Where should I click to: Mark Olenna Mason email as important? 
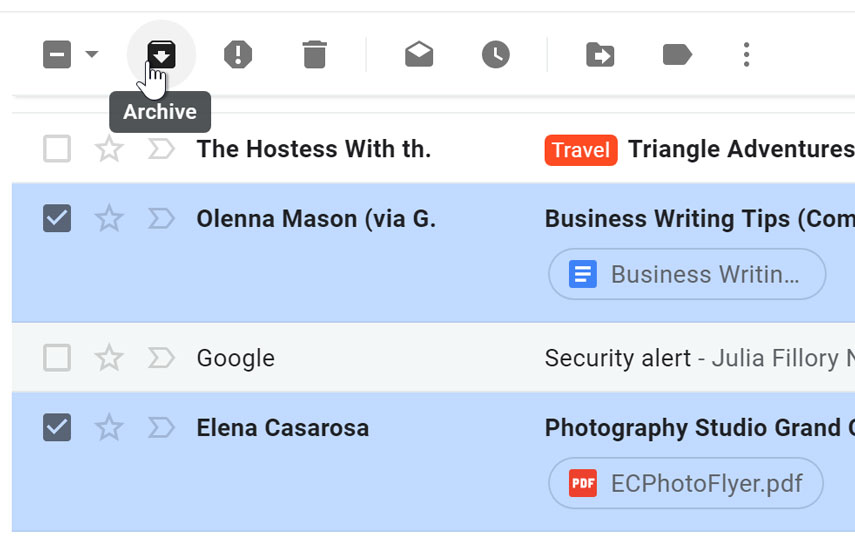161,219
